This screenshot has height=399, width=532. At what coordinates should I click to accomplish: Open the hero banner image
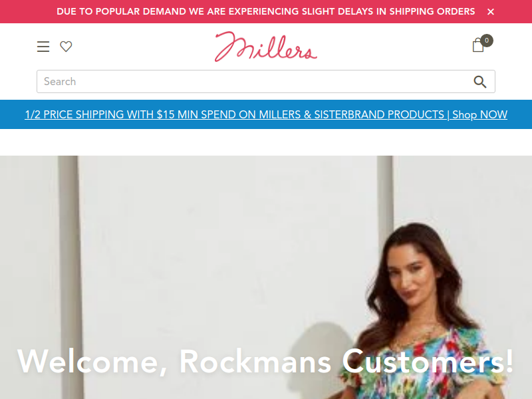(266, 277)
